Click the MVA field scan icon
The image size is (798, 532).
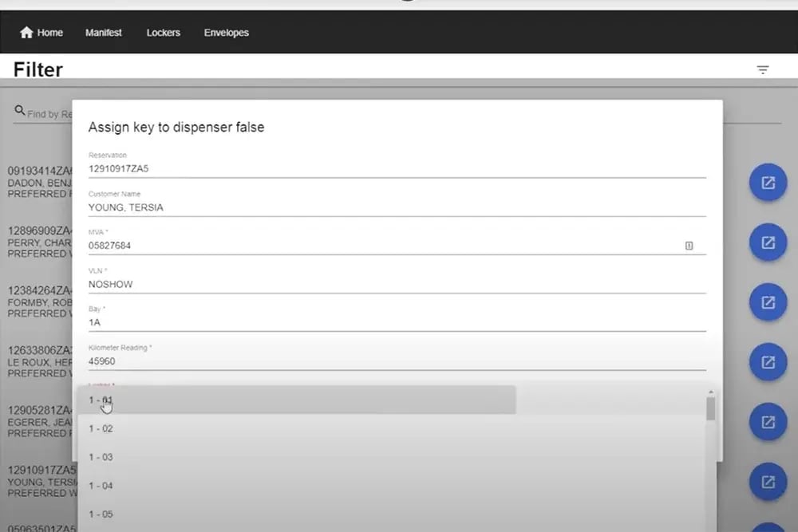pyautogui.click(x=689, y=246)
